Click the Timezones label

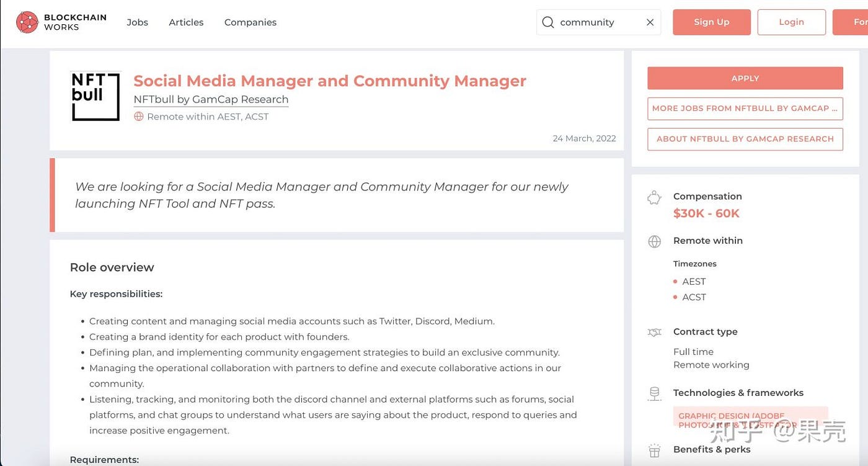[x=695, y=264]
